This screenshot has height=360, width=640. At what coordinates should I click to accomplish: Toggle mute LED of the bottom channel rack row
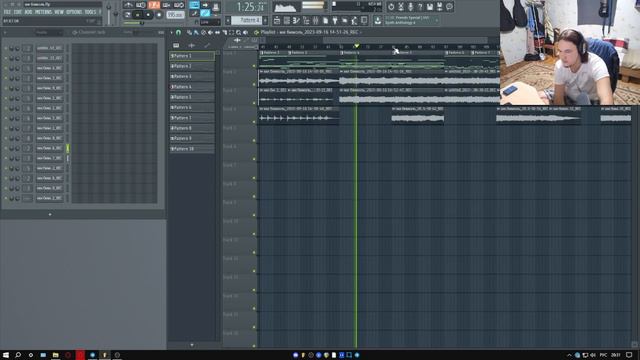tap(6, 198)
